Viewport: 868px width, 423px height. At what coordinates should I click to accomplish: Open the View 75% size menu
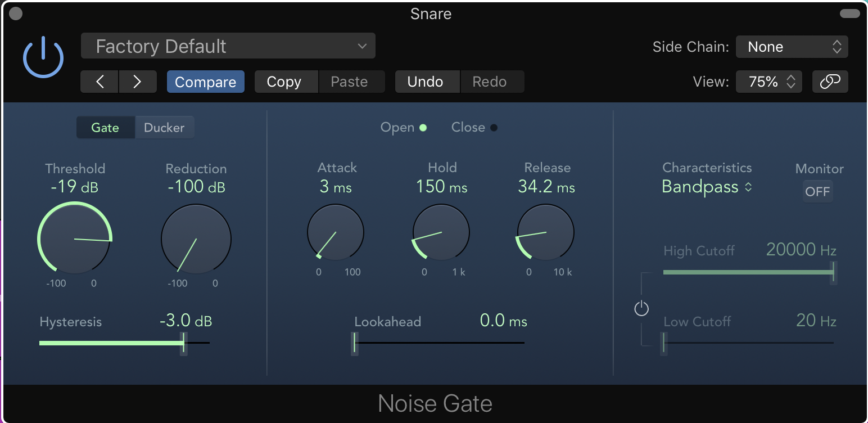pyautogui.click(x=769, y=82)
